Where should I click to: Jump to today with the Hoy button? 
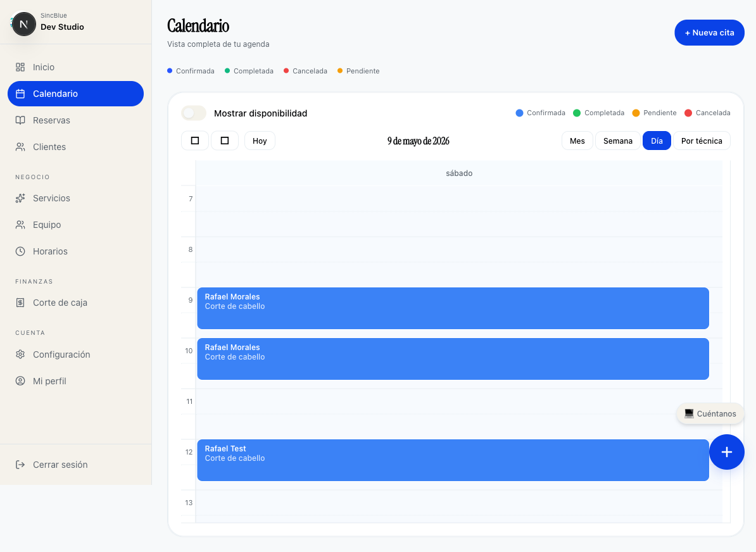point(260,141)
